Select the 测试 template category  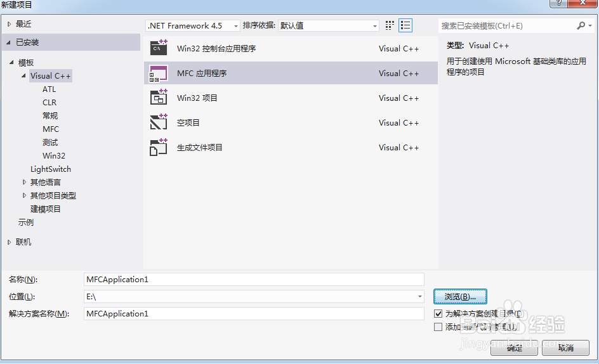pos(50,143)
